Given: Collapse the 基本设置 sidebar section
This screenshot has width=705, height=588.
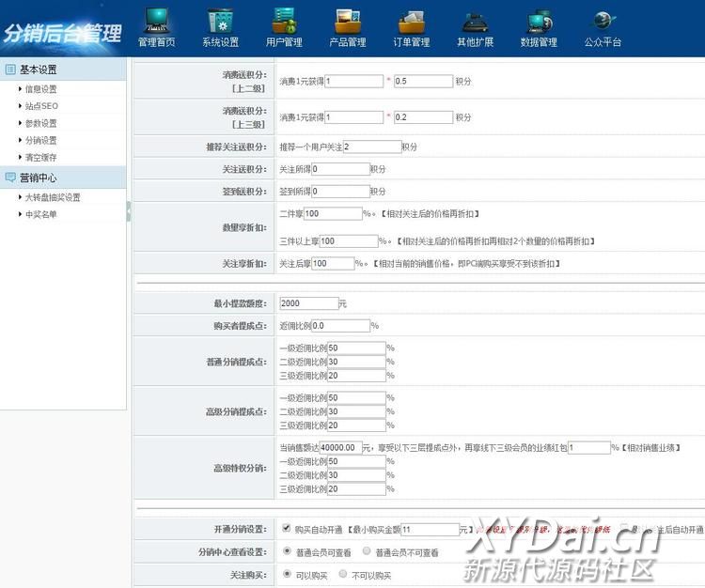Looking at the screenshot, I should point(38,70).
